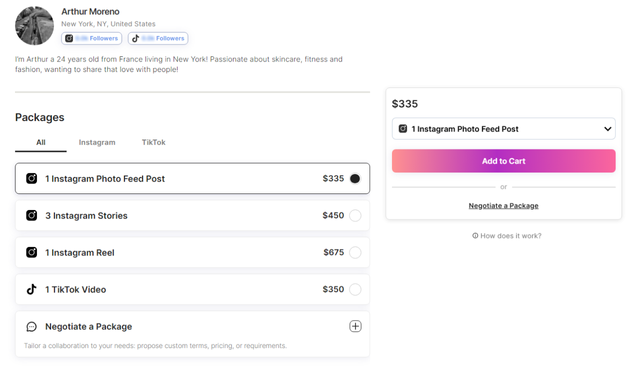Click the TikTok icon in the followers badge
The height and width of the screenshot is (368, 640).
(x=136, y=38)
